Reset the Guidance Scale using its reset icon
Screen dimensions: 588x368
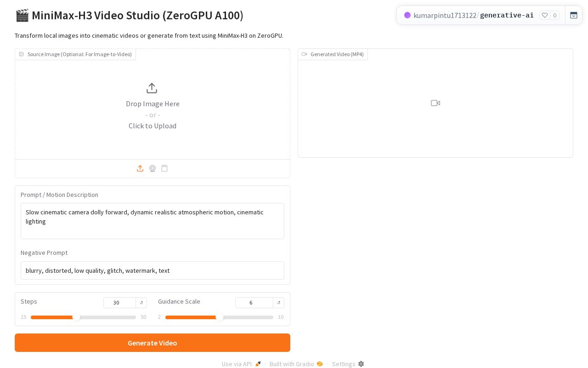click(278, 303)
